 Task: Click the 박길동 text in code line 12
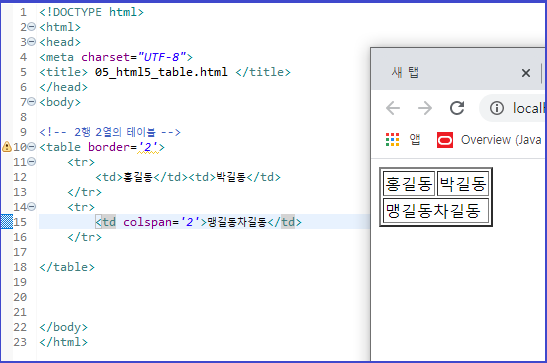231,177
